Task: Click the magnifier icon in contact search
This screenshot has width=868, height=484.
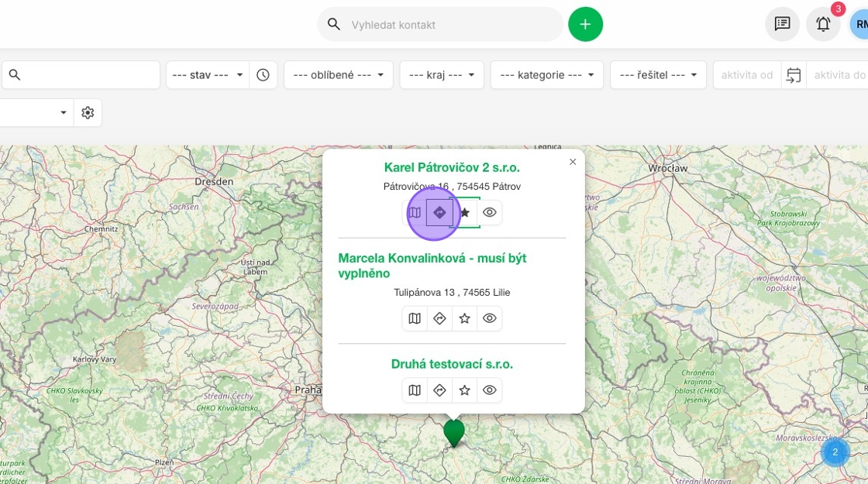Action: tap(334, 24)
